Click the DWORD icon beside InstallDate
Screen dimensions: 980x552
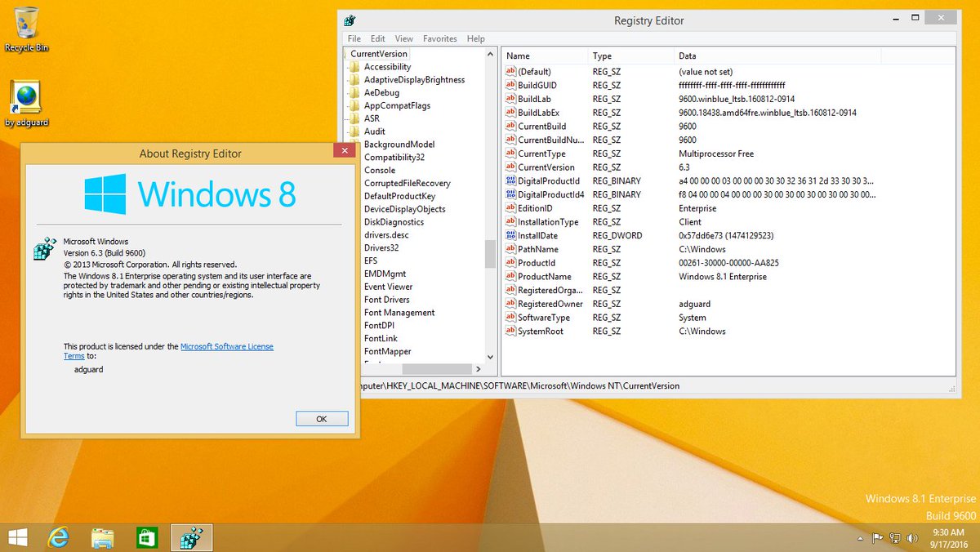click(511, 235)
